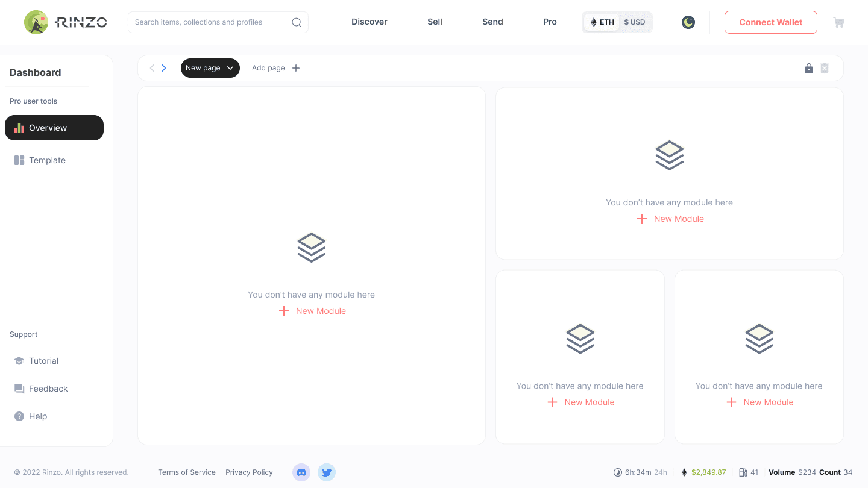Click the layers icon in top right panel
The height and width of the screenshot is (488, 868).
(670, 155)
